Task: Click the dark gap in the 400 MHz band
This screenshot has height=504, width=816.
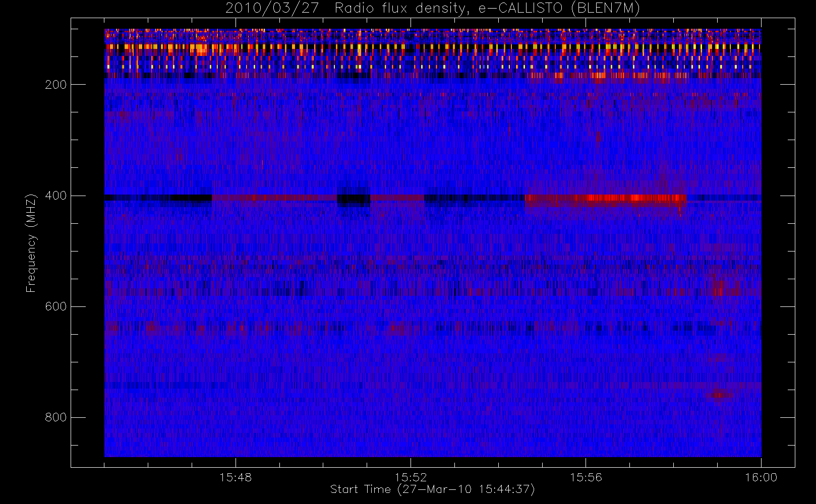Action: pos(354,197)
